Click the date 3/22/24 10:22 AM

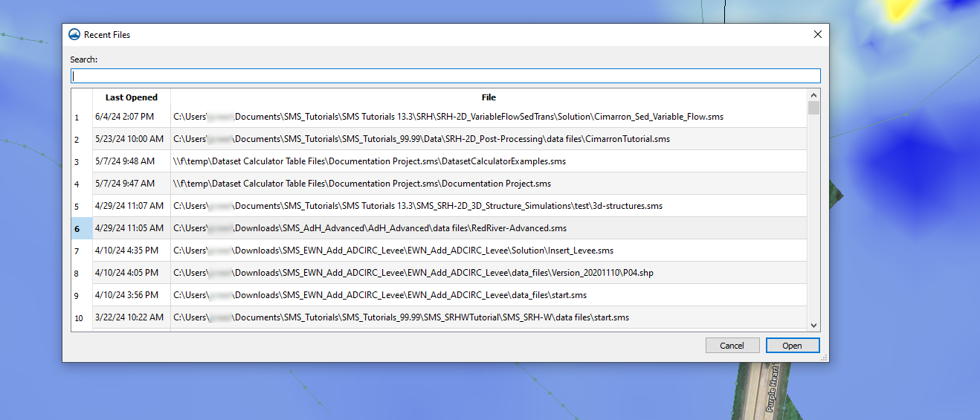[129, 317]
